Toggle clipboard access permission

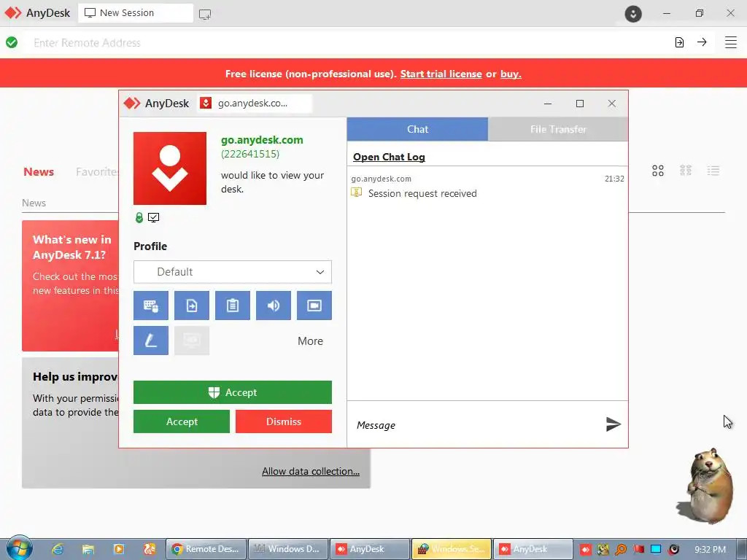pos(233,306)
